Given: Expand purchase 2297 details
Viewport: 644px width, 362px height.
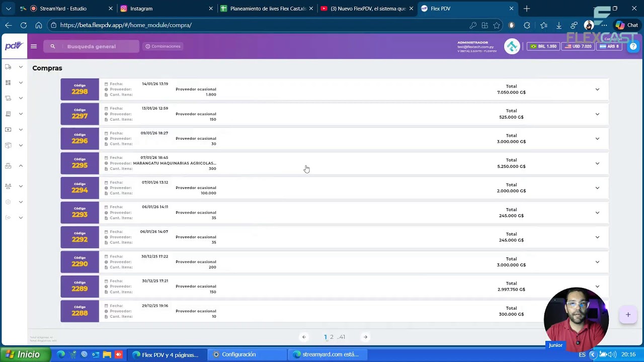Looking at the screenshot, I should click(x=597, y=114).
